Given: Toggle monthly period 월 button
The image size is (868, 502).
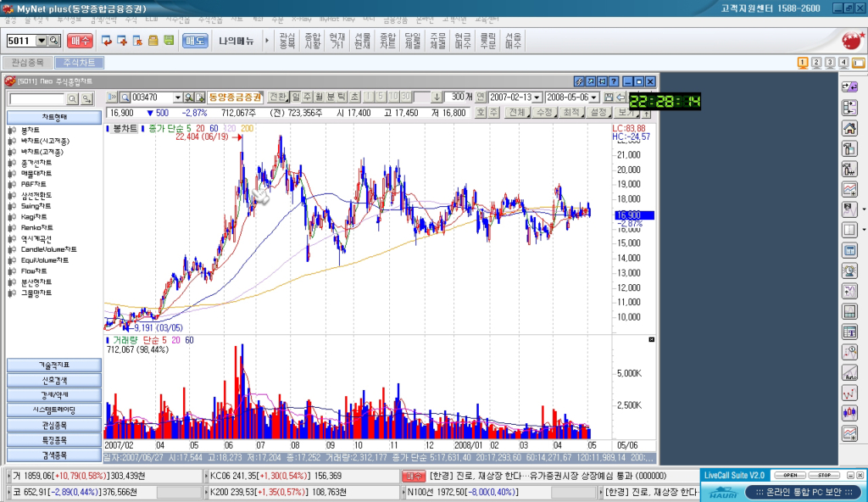Looking at the screenshot, I should [x=319, y=97].
